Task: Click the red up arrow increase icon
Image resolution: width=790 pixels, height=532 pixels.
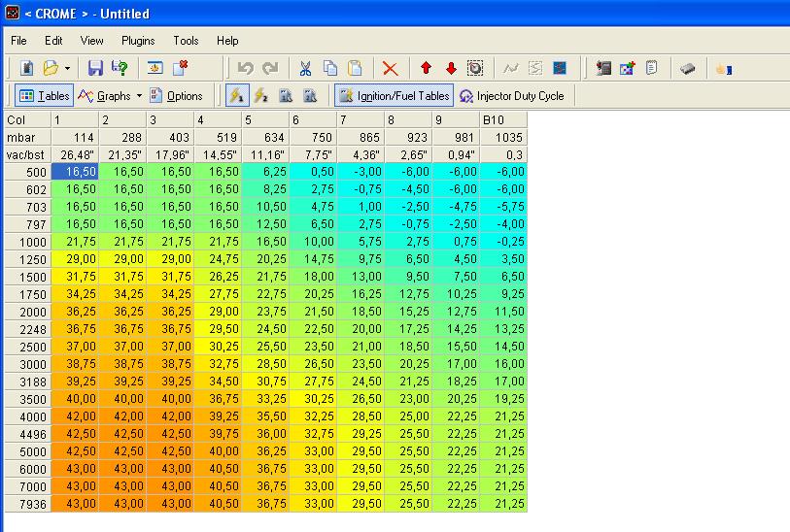Action: tap(426, 68)
